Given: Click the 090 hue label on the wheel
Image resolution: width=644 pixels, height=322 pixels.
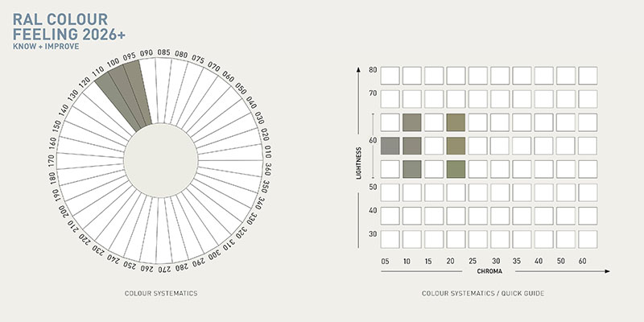Looking at the screenshot, I should (x=147, y=53).
